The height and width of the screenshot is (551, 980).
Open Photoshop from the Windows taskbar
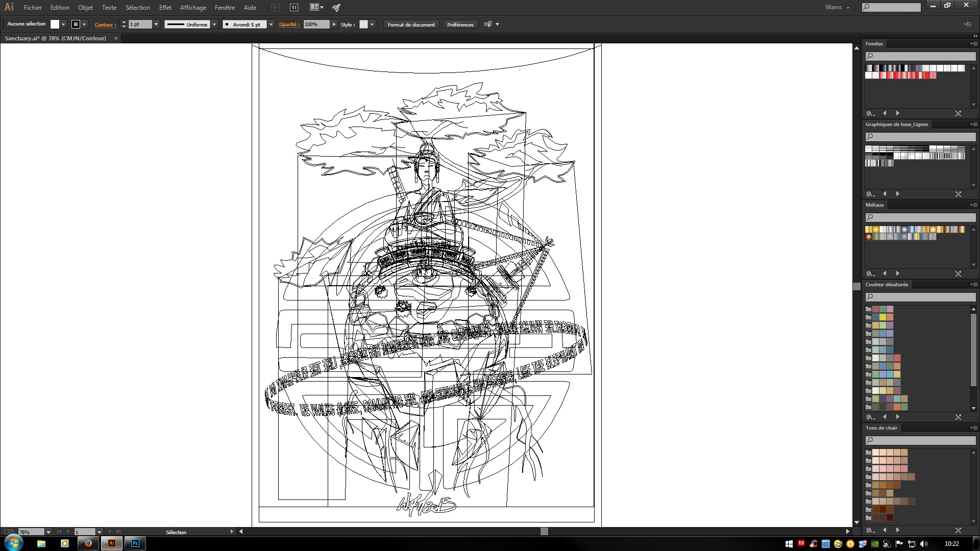135,543
